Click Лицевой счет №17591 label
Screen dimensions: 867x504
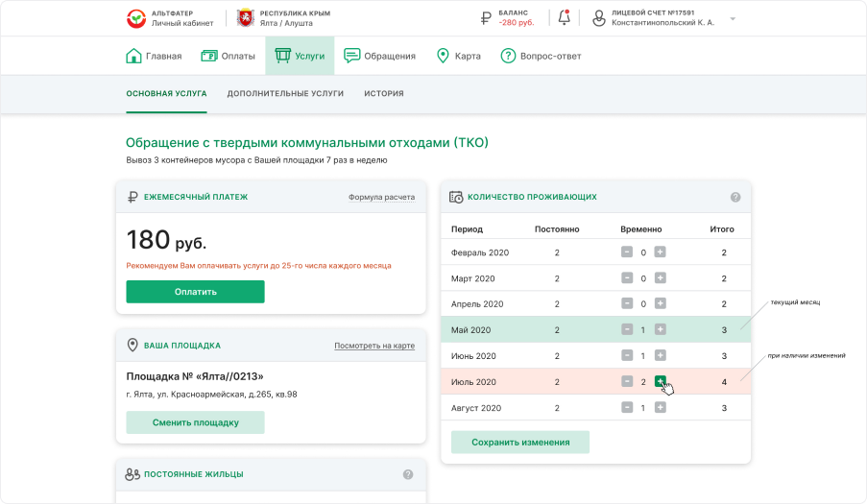pyautogui.click(x=653, y=12)
